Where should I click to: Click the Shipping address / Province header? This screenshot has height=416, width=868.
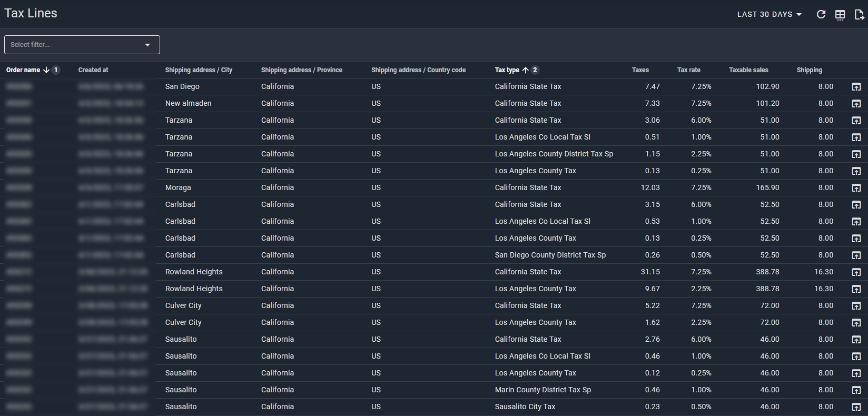[x=301, y=70]
